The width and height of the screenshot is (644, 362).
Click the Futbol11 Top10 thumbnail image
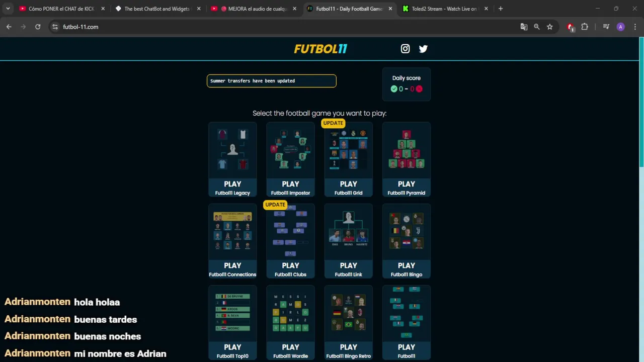232,313
